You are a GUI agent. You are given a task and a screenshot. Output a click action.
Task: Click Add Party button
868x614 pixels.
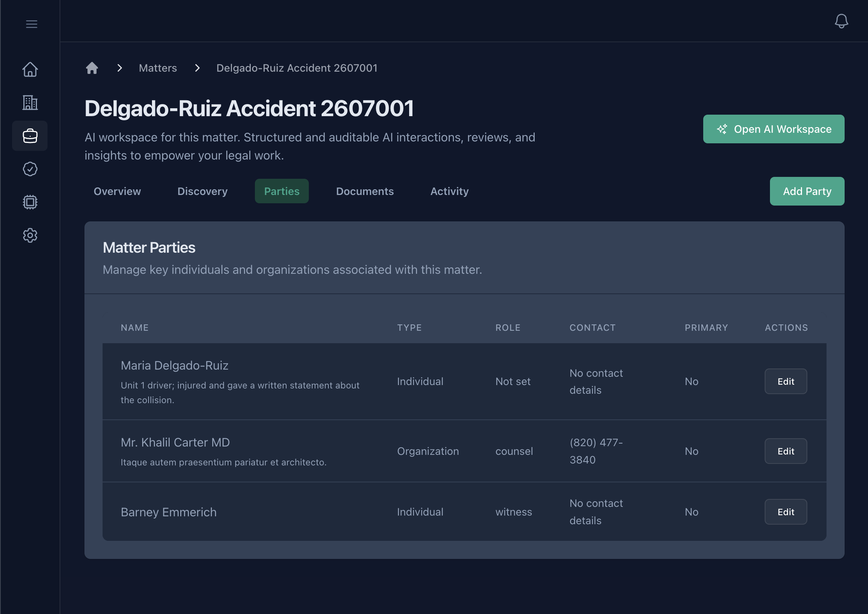point(807,191)
